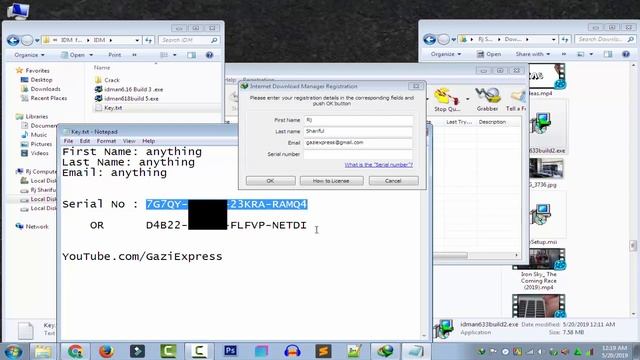The image size is (640, 360).
Task: Refresh the Downloads Explorer address bar
Action: click(x=565, y=39)
